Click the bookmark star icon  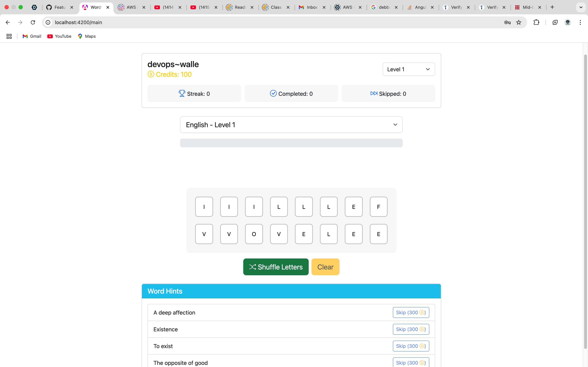[x=519, y=22]
